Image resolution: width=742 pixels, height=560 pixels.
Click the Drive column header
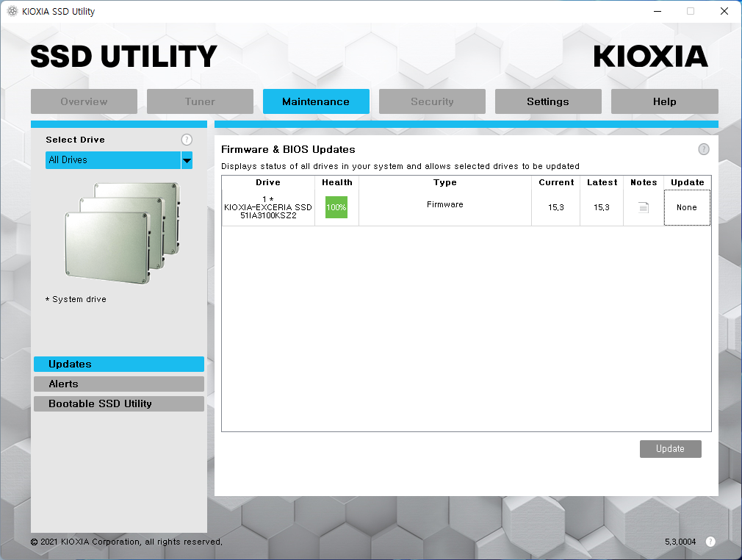(268, 182)
